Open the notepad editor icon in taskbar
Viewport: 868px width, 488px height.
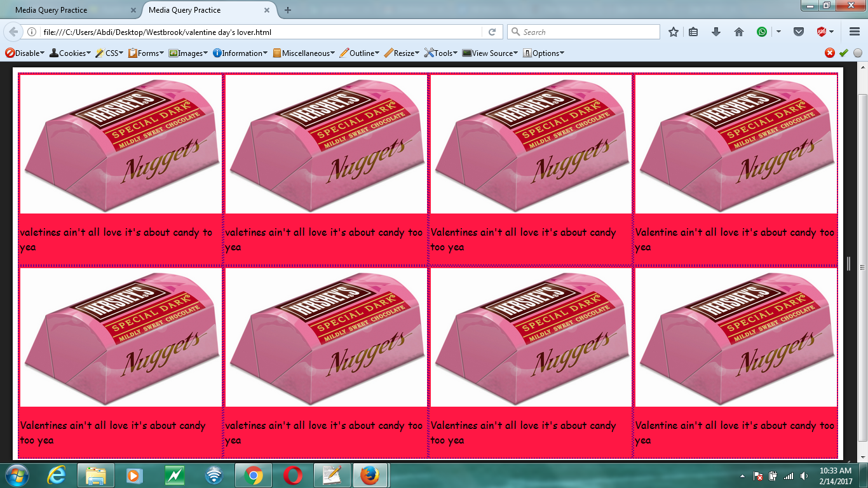tap(332, 475)
